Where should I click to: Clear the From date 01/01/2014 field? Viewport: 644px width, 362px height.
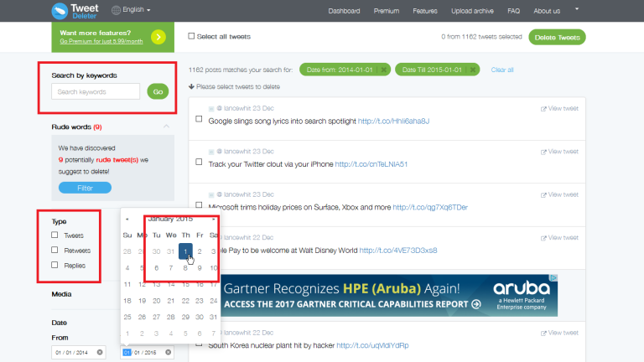(100, 352)
